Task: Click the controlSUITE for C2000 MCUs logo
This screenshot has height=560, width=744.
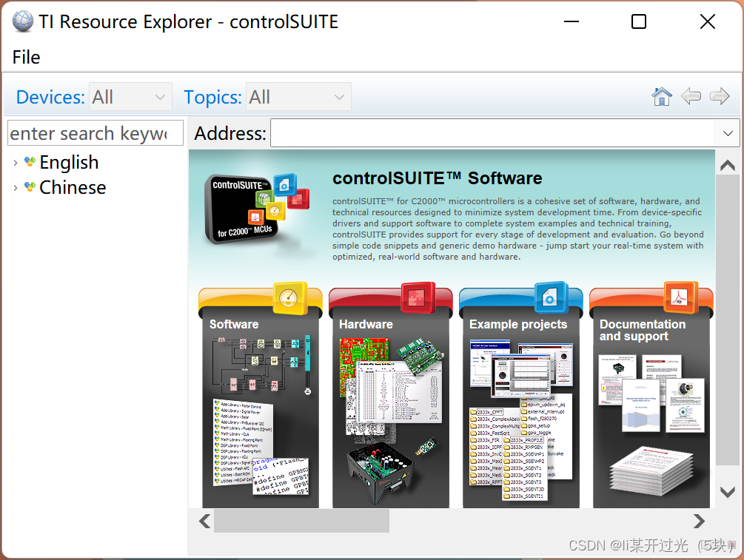Action: pyautogui.click(x=256, y=208)
